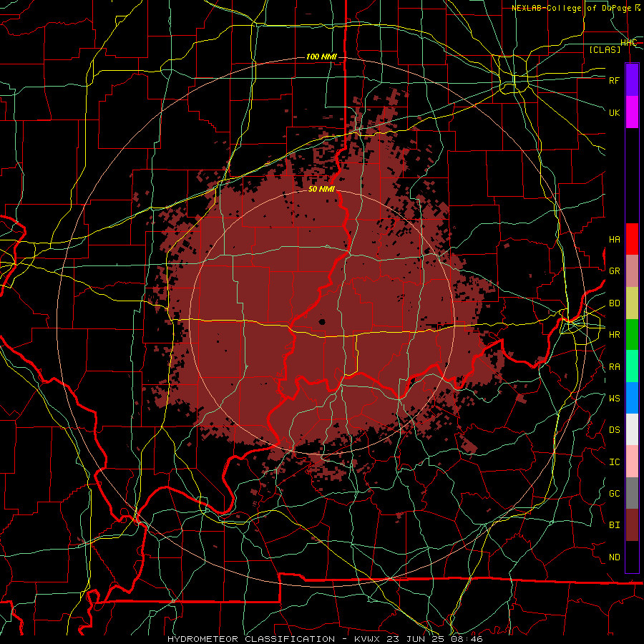644x644 pixels.
Task: Select the light pink IC color swatch
Action: point(632,462)
